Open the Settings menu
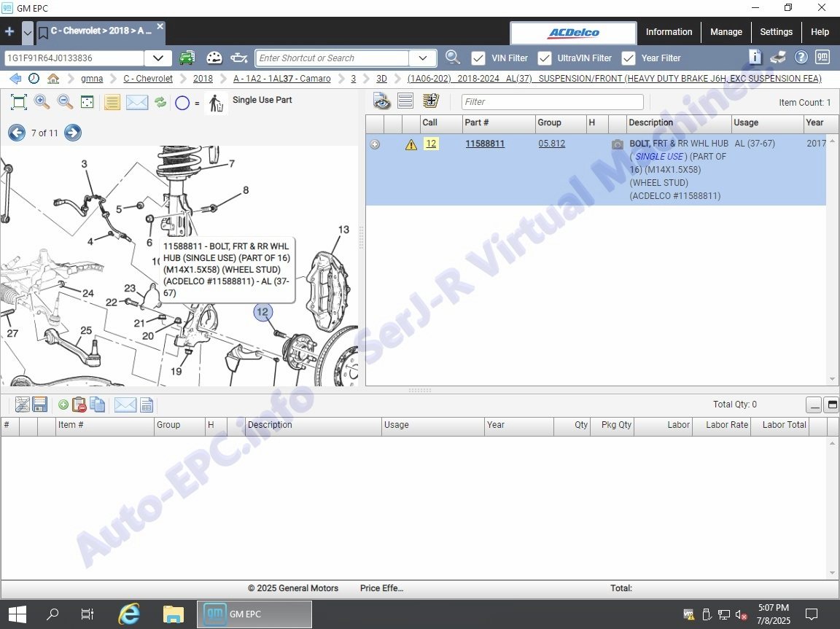 pyautogui.click(x=776, y=32)
